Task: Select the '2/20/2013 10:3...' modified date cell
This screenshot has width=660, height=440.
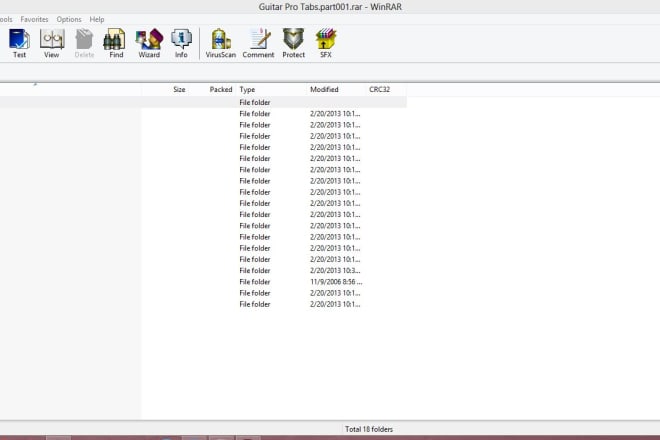Action: [x=335, y=270]
